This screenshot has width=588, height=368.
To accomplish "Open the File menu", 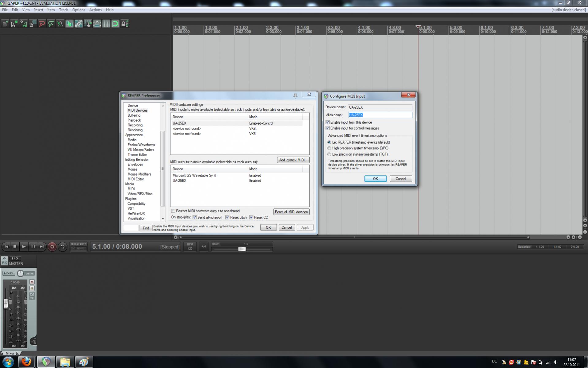I will pos(5,10).
